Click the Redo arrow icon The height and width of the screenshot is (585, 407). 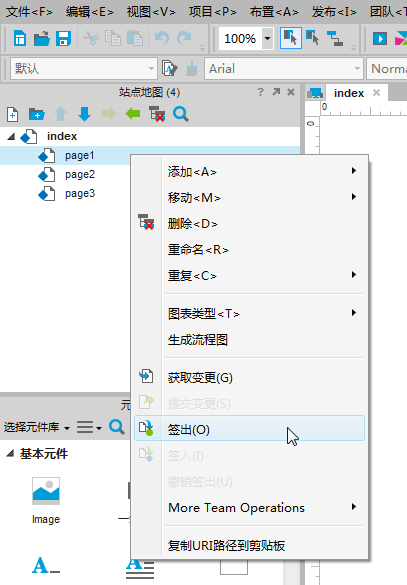pyautogui.click(x=184, y=38)
